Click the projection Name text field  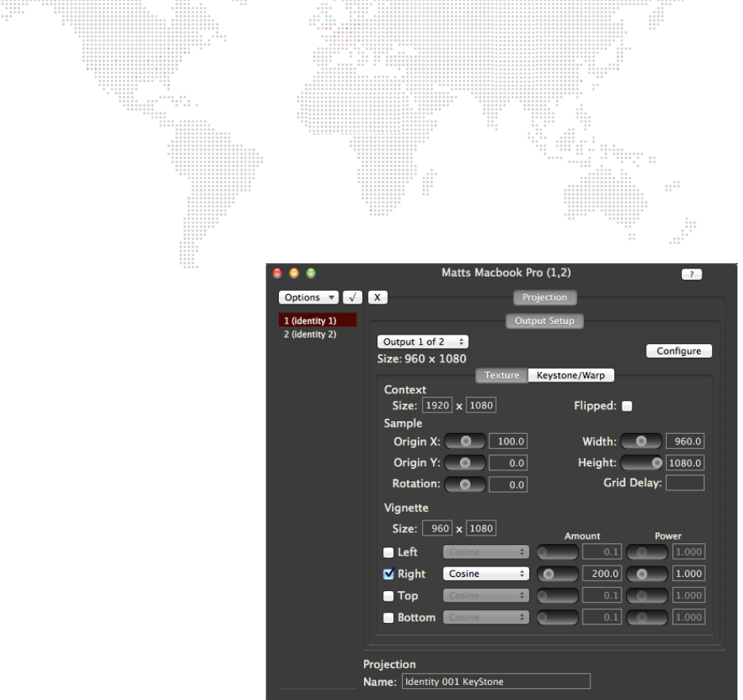496,681
